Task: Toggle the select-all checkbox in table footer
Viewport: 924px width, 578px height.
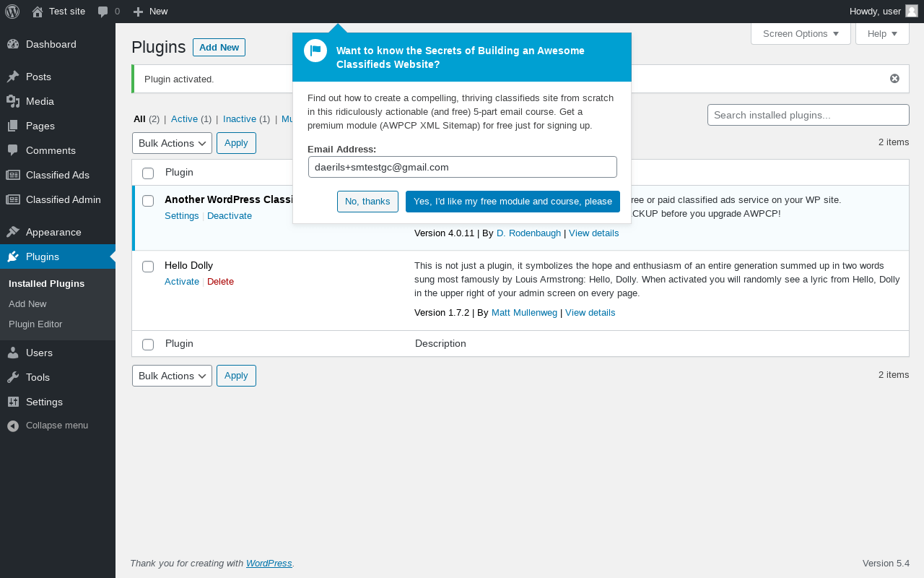Action: coord(148,344)
